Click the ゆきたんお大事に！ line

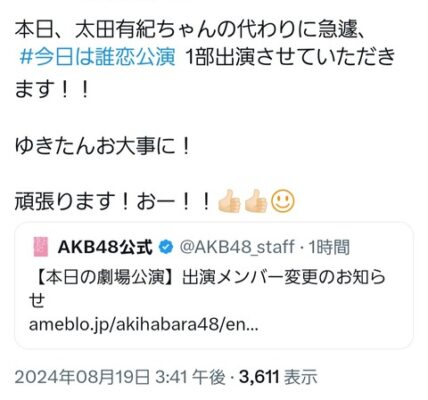point(103,147)
